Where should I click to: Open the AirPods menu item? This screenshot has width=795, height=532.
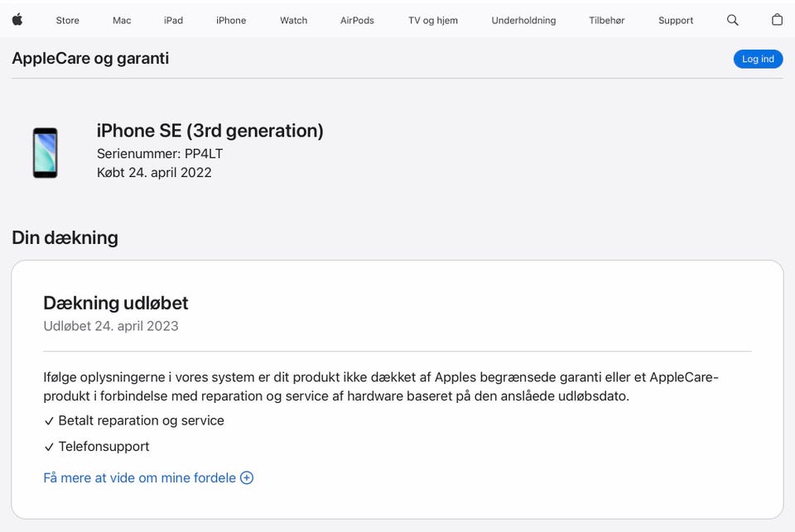pyautogui.click(x=357, y=20)
